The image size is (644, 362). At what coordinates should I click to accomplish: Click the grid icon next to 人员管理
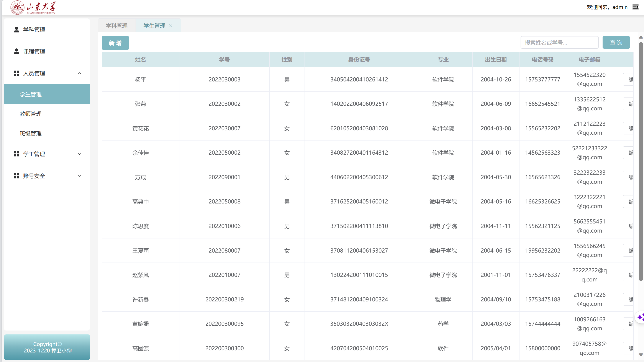click(x=16, y=73)
